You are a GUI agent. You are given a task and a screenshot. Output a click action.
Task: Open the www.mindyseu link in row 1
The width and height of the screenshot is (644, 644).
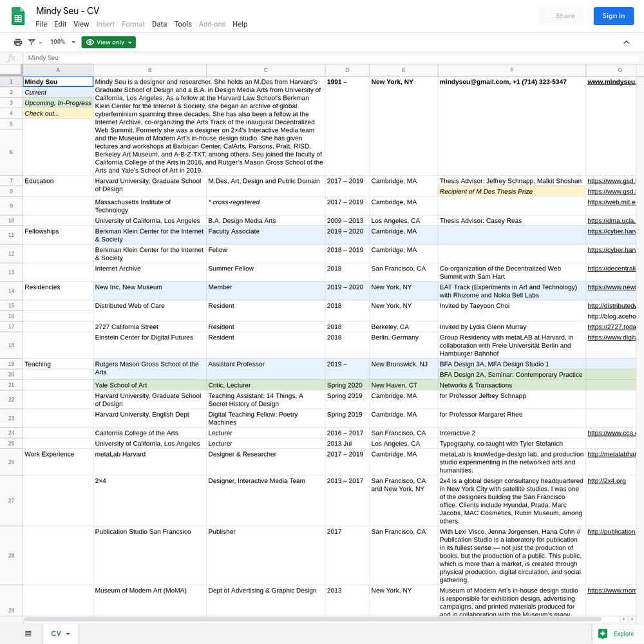612,82
